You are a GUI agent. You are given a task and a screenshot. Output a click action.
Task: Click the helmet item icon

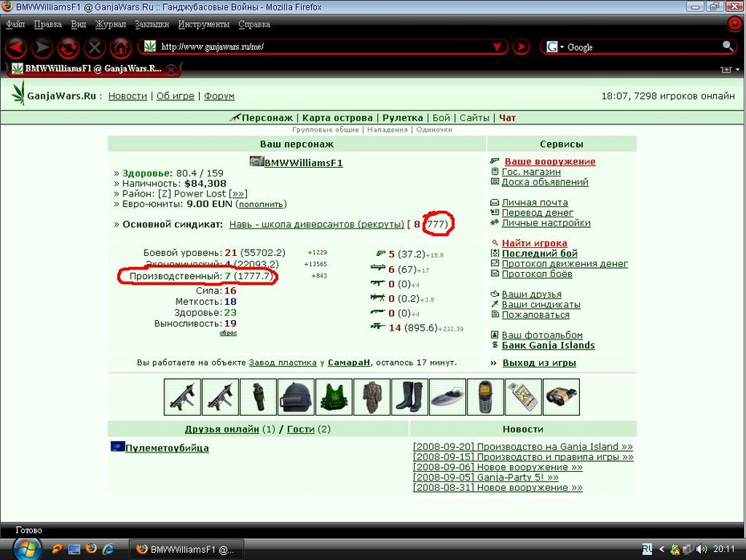click(x=296, y=397)
